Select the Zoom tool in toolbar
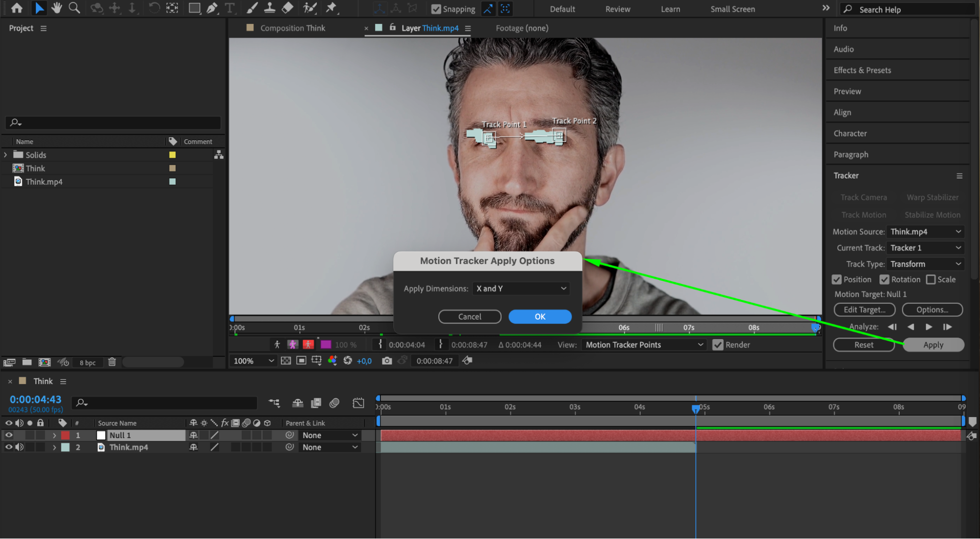Viewport: 980px width, 539px height. (74, 8)
